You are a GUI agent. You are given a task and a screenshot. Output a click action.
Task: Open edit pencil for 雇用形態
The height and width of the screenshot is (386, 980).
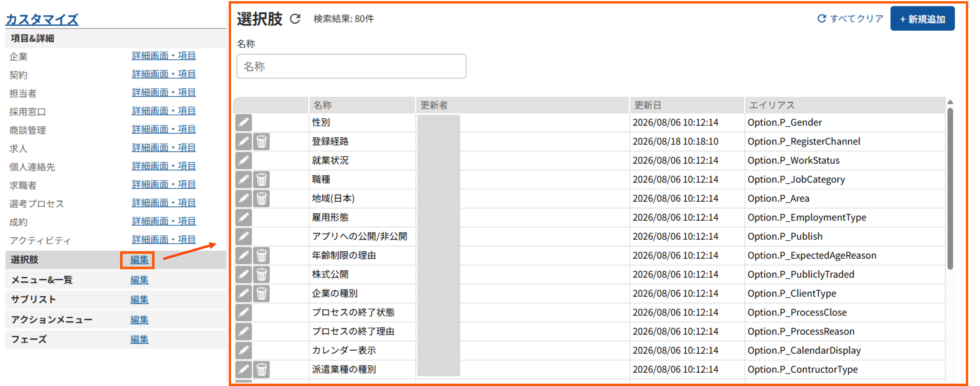tap(243, 217)
